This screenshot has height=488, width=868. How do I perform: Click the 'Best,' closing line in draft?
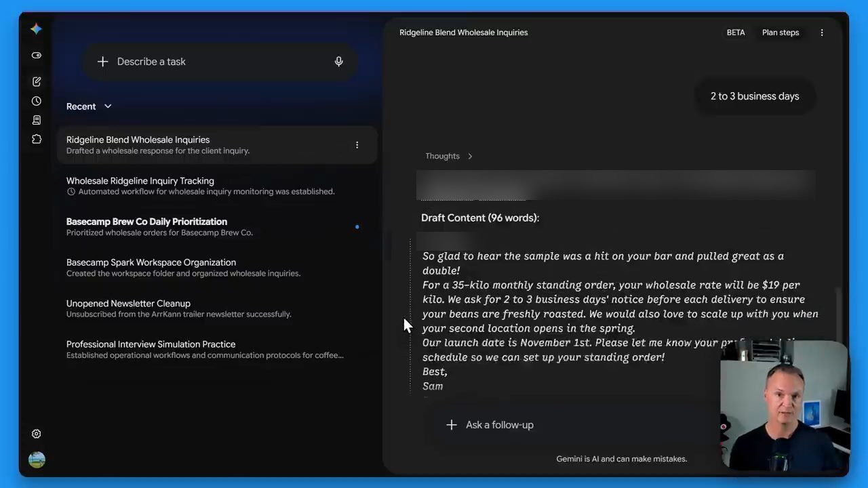click(x=435, y=372)
